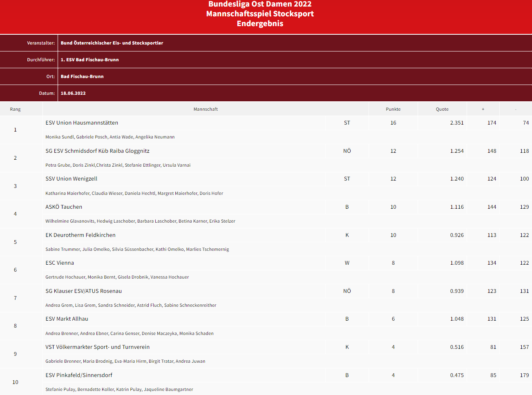The height and width of the screenshot is (395, 532).
Task: Click player list starting with Katharina Maierhofer
Action: point(134,193)
